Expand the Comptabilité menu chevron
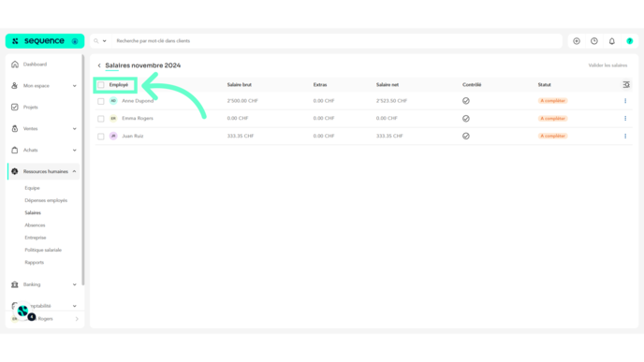 pos(74,306)
